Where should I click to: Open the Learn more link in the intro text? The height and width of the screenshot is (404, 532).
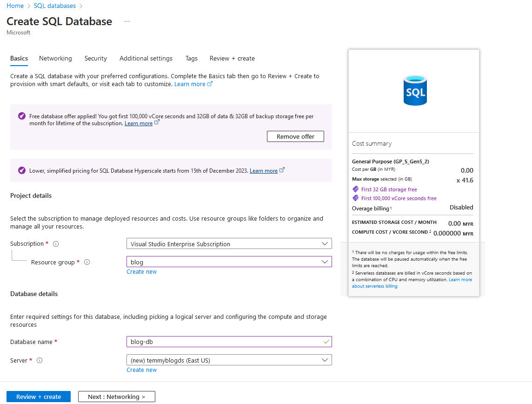tap(190, 84)
